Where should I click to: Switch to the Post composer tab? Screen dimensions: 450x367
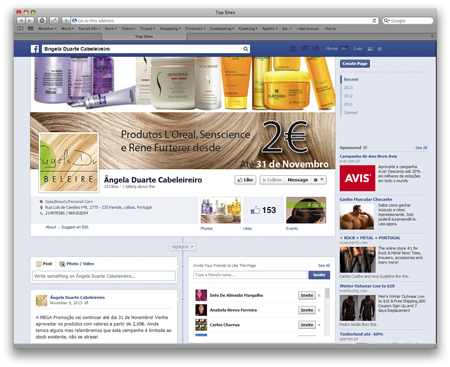[44, 264]
